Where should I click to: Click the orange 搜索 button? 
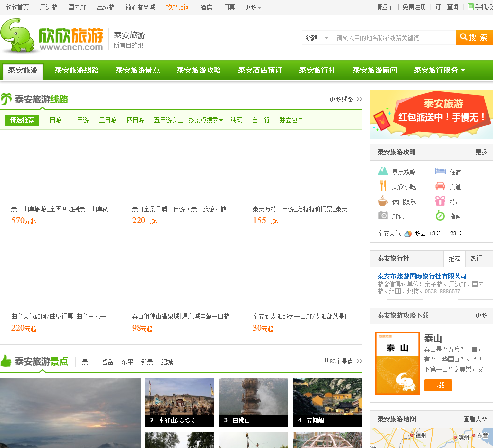click(x=474, y=38)
